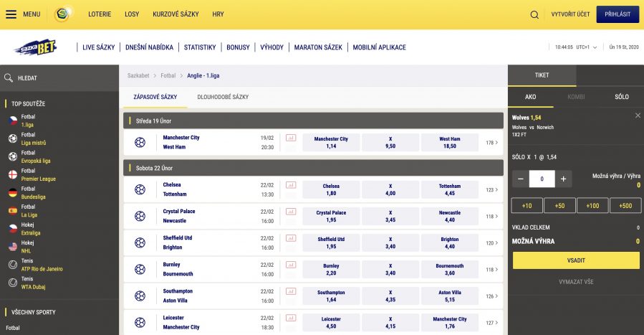
Task: Remove Wolves bet from the ticket
Action: [638, 115]
